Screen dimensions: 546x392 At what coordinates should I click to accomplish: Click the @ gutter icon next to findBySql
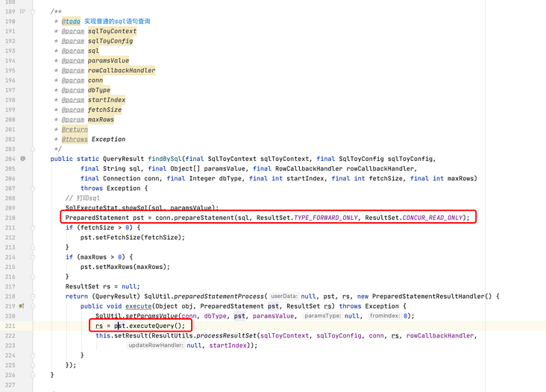22,159
